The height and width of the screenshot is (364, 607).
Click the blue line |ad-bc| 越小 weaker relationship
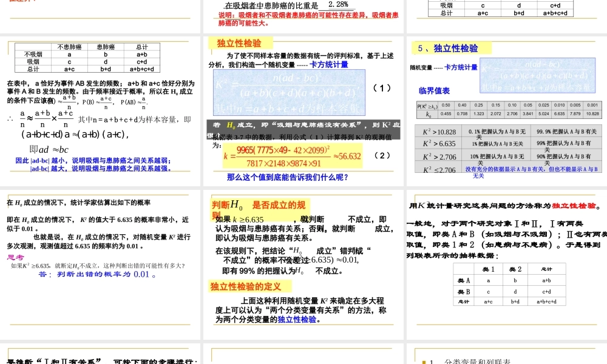pos(93,161)
